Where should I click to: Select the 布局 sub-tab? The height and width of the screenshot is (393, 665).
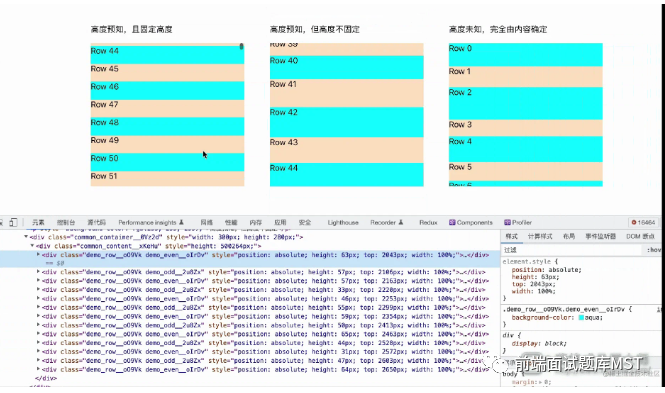[x=569, y=236]
